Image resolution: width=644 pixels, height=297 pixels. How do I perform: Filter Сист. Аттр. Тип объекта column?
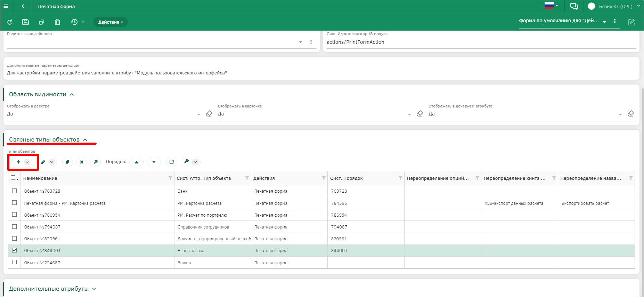pos(247,178)
